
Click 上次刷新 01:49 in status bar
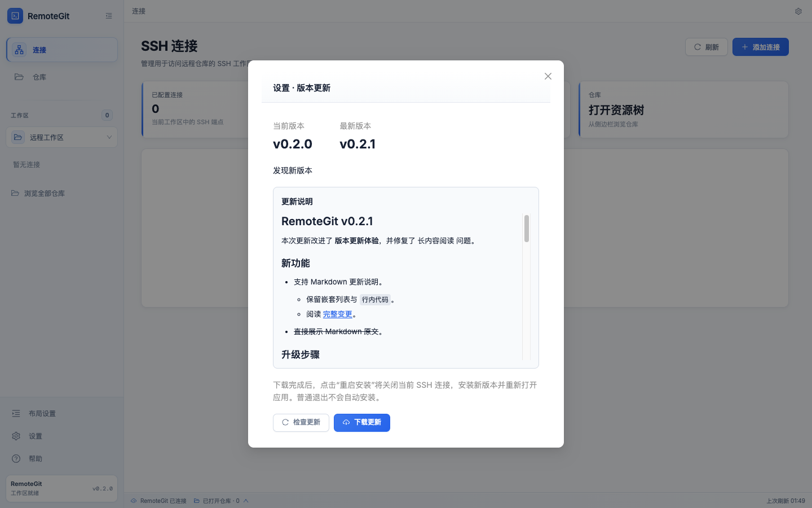[x=785, y=501]
